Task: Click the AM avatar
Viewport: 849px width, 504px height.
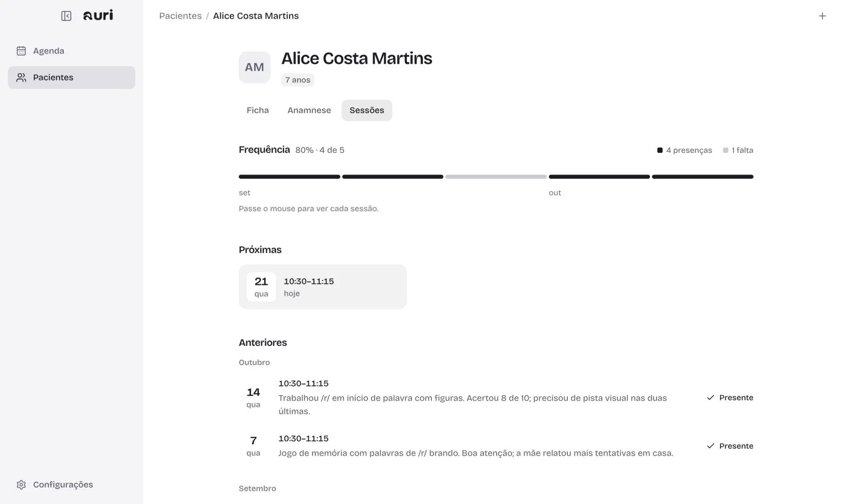Action: pyautogui.click(x=254, y=67)
